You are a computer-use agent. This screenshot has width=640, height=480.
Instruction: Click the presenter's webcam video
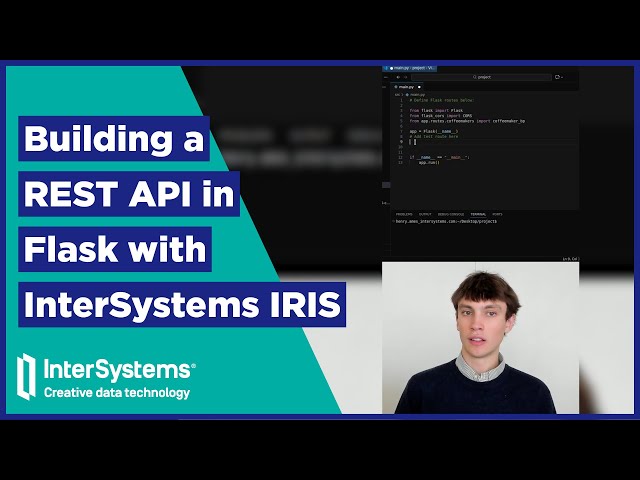coord(480,338)
